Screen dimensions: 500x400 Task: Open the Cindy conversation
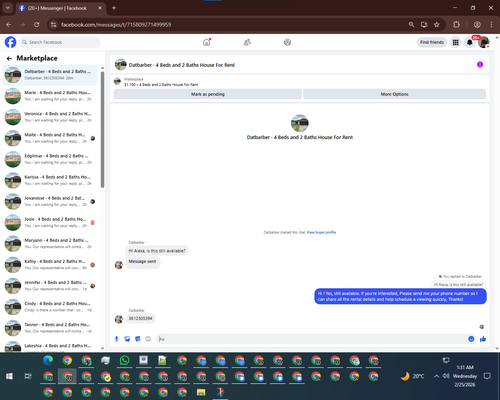(x=50, y=307)
